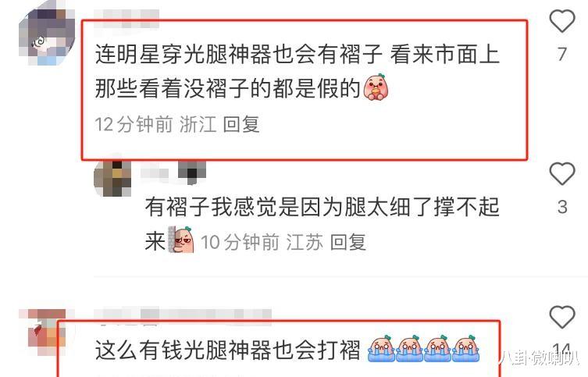Open reply author's blurred username
588x377 pixels.
point(173,172)
